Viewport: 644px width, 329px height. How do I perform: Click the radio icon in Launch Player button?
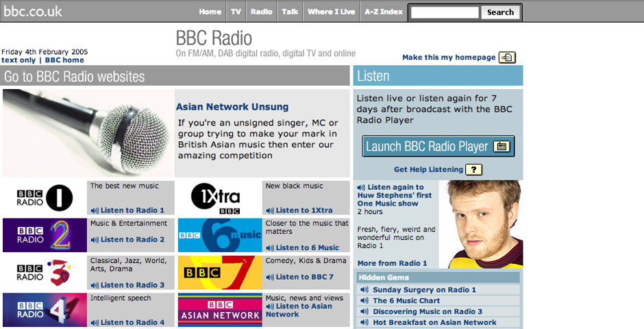coord(501,146)
